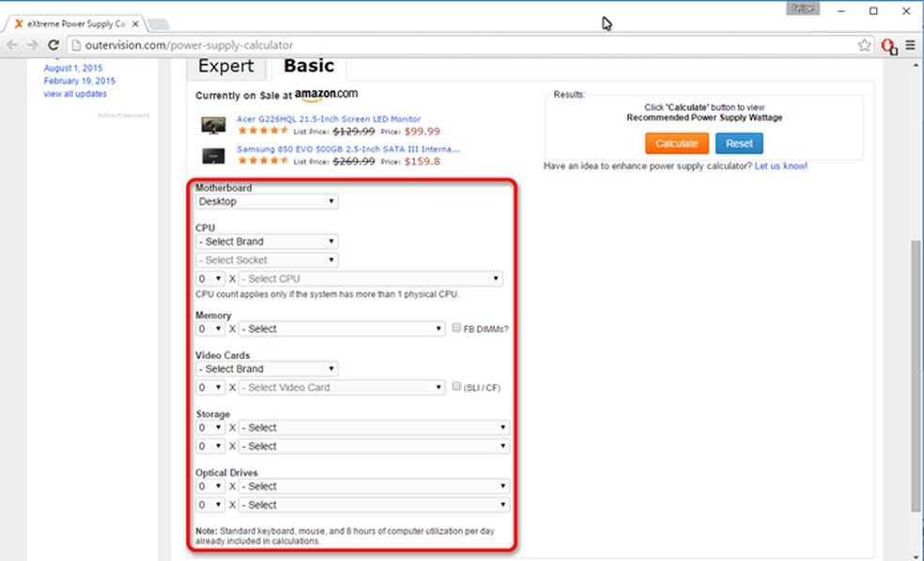Open the Chrome hamburger menu

click(911, 45)
